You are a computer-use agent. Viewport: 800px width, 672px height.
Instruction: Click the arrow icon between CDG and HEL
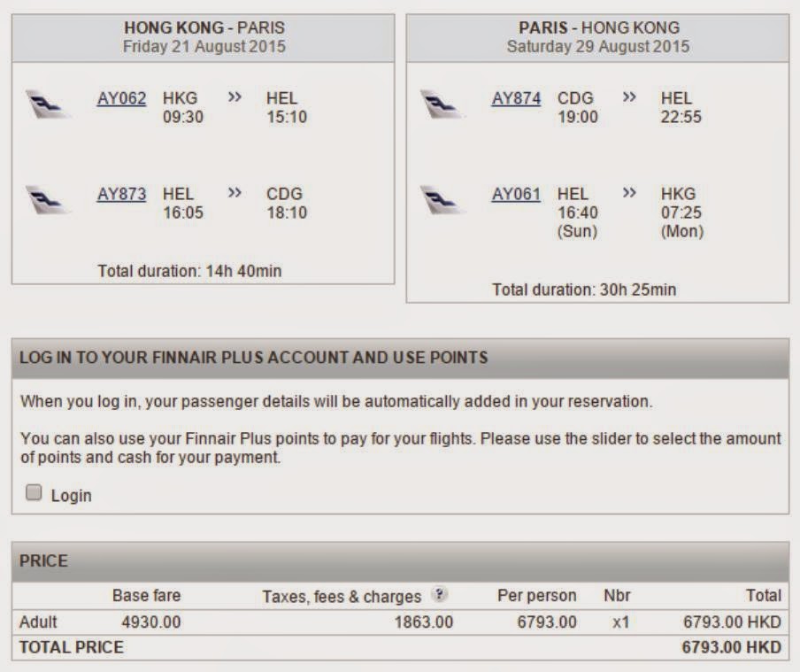click(x=629, y=97)
